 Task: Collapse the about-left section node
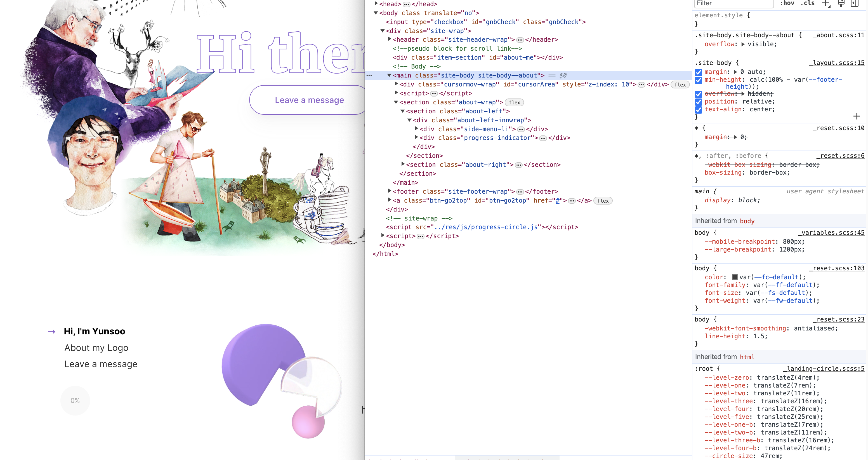click(x=403, y=111)
